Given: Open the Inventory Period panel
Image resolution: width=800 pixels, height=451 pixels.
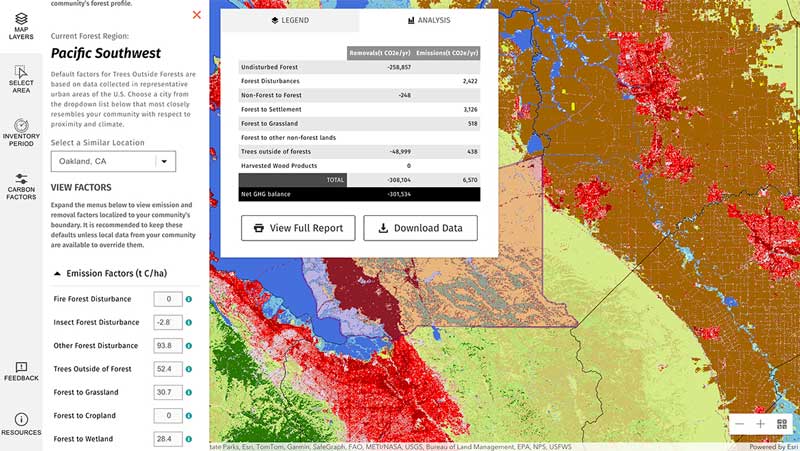Looking at the screenshot, I should tap(21, 133).
